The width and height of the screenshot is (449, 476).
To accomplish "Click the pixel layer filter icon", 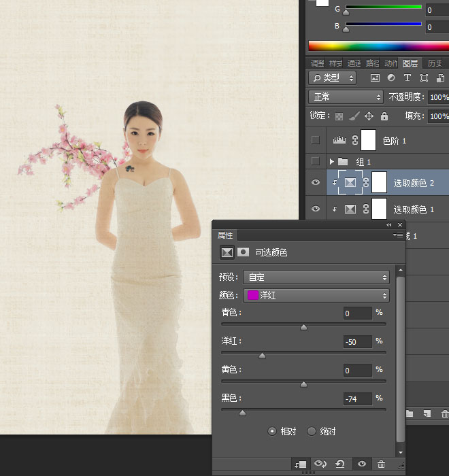I will click(x=375, y=78).
